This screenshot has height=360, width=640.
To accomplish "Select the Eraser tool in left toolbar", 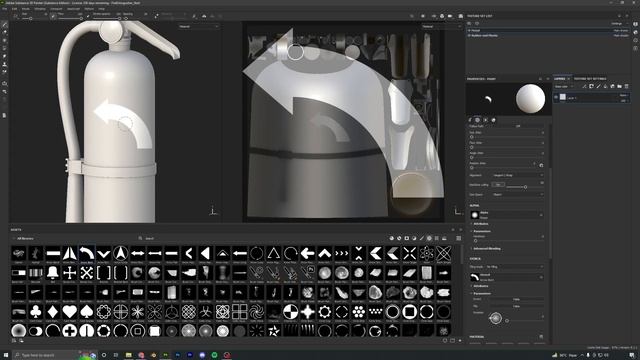I will 5,33.
